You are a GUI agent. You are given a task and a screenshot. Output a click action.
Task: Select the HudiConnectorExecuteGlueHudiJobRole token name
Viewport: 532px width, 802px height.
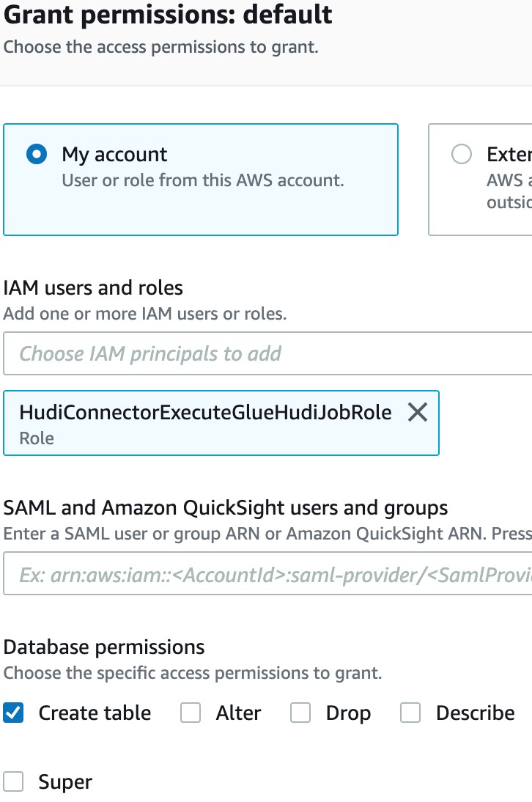click(205, 412)
